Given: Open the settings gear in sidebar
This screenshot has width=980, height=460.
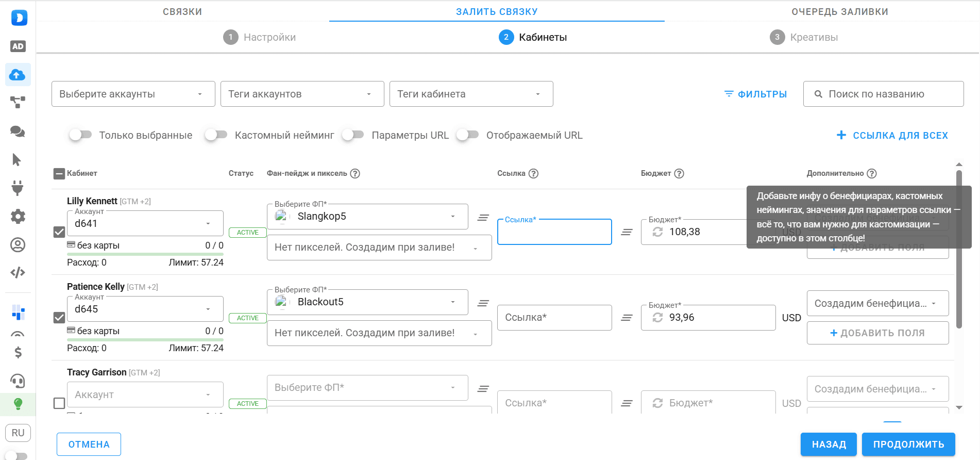Looking at the screenshot, I should (x=18, y=216).
